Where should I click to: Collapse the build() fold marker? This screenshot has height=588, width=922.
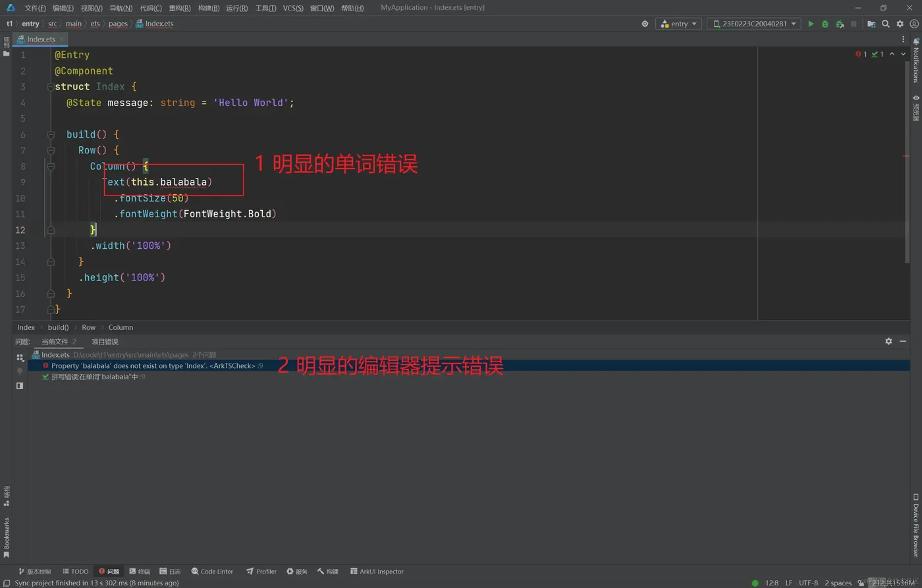(x=51, y=135)
